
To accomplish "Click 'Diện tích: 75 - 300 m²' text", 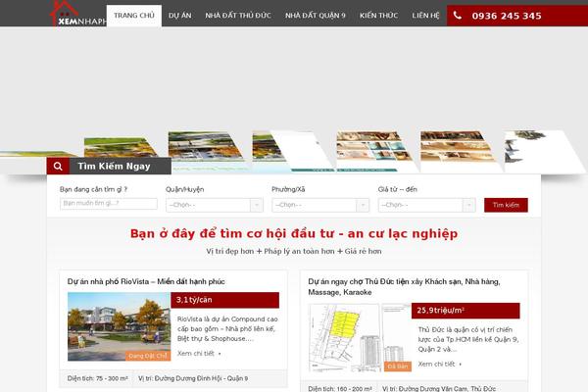I will tap(97, 378).
